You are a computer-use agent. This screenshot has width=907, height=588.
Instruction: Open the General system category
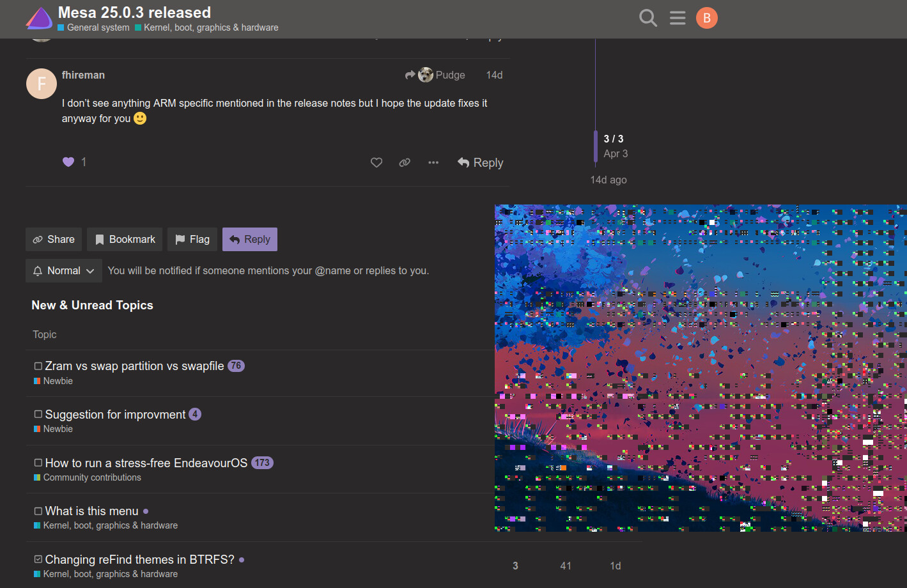93,27
